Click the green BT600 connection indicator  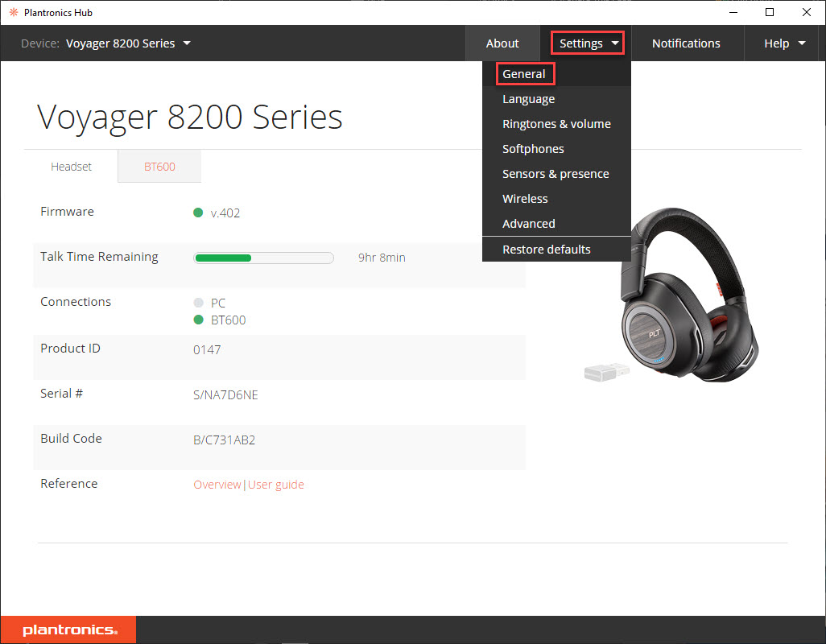[x=198, y=320]
